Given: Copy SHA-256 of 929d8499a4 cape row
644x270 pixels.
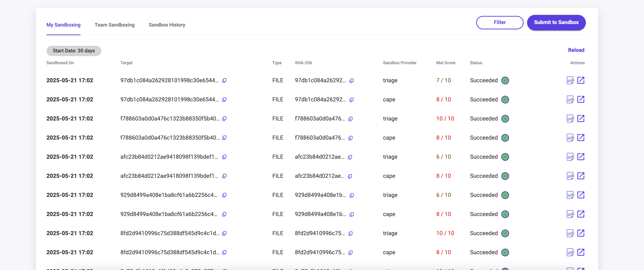Looking at the screenshot, I should (x=352, y=214).
